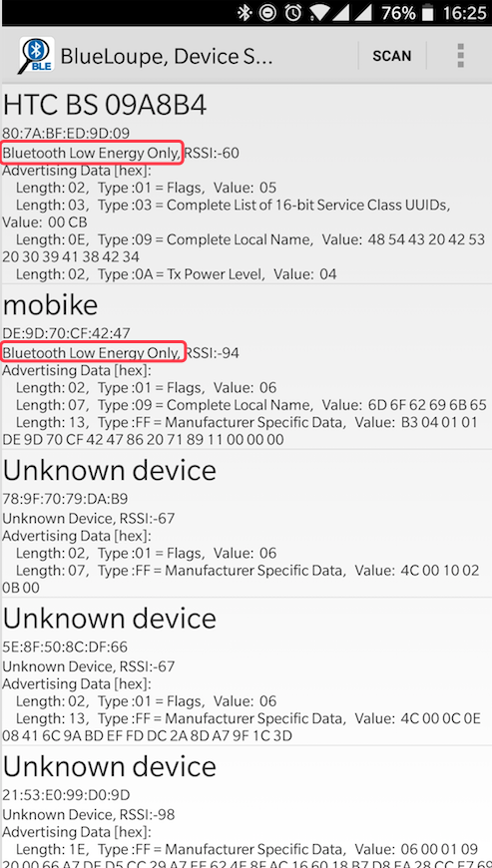
Task: Tap the Wi-Fi signal status icon
Action: tap(319, 12)
